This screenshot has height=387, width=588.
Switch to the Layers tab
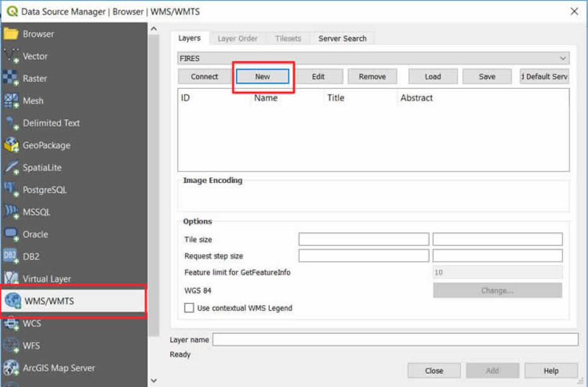pyautogui.click(x=189, y=38)
